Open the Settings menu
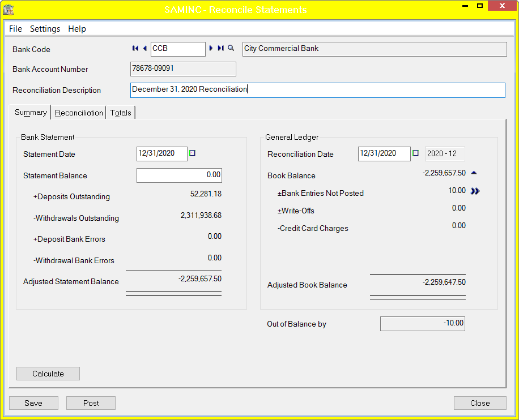 tap(45, 29)
